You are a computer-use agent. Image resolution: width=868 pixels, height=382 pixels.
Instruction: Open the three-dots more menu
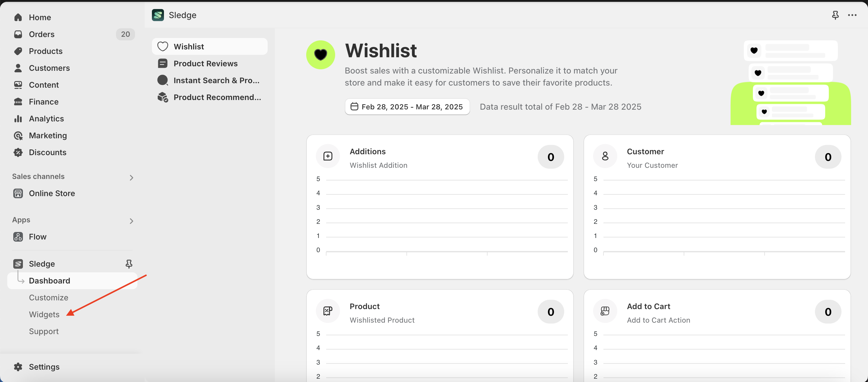pos(852,15)
